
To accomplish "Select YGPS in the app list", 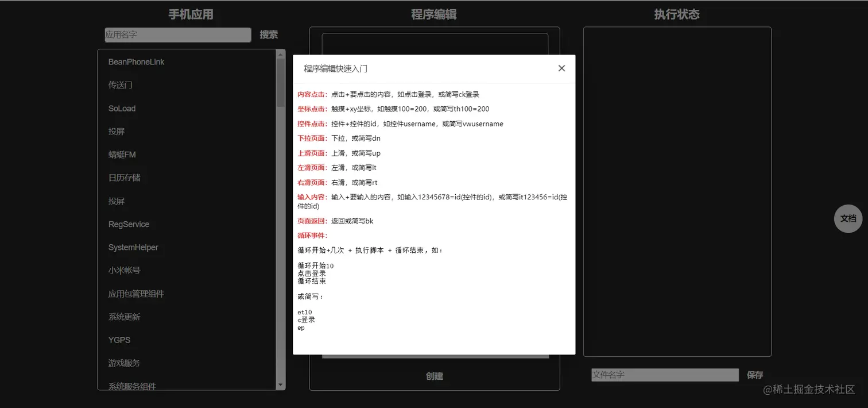I will 119,340.
